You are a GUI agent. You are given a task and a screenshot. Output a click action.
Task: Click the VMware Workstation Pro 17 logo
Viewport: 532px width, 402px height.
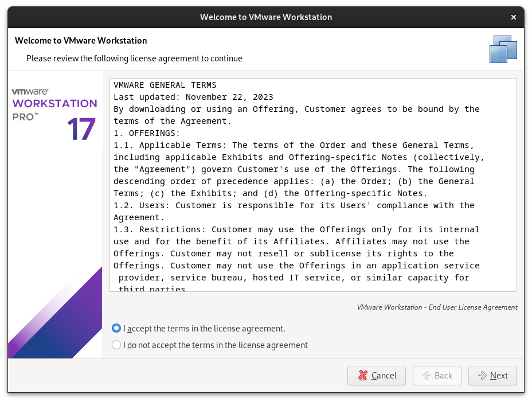(x=54, y=115)
